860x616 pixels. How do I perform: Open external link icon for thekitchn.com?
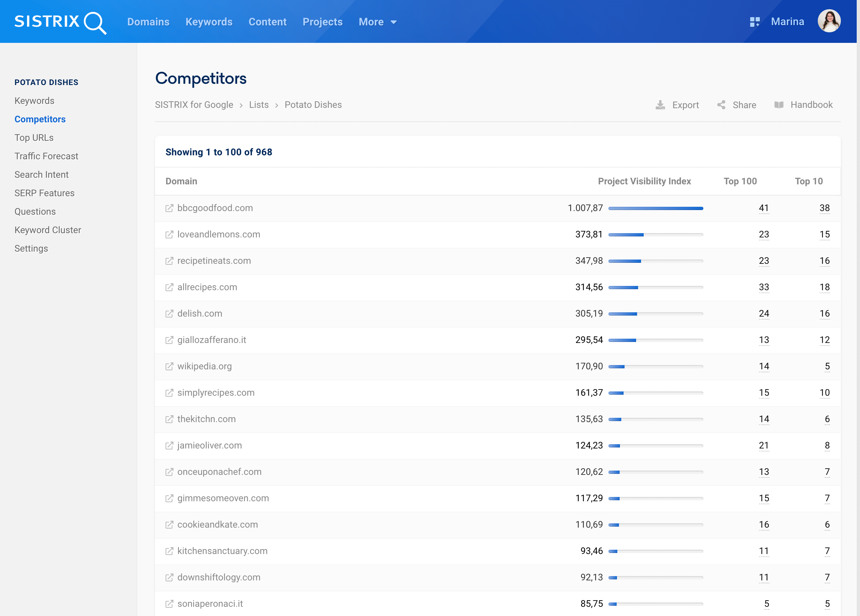pyautogui.click(x=169, y=419)
